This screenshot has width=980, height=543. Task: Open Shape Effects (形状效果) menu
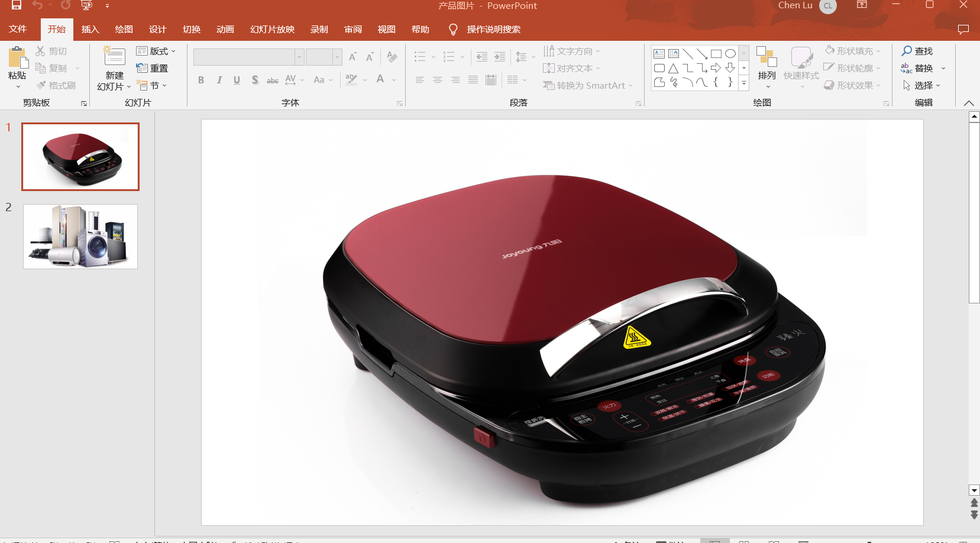853,85
